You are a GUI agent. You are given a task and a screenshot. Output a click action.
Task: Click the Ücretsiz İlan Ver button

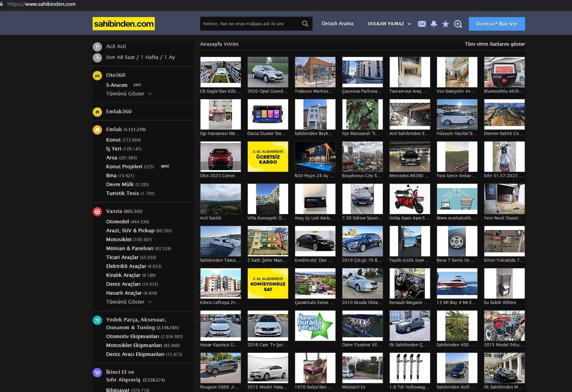(x=497, y=24)
